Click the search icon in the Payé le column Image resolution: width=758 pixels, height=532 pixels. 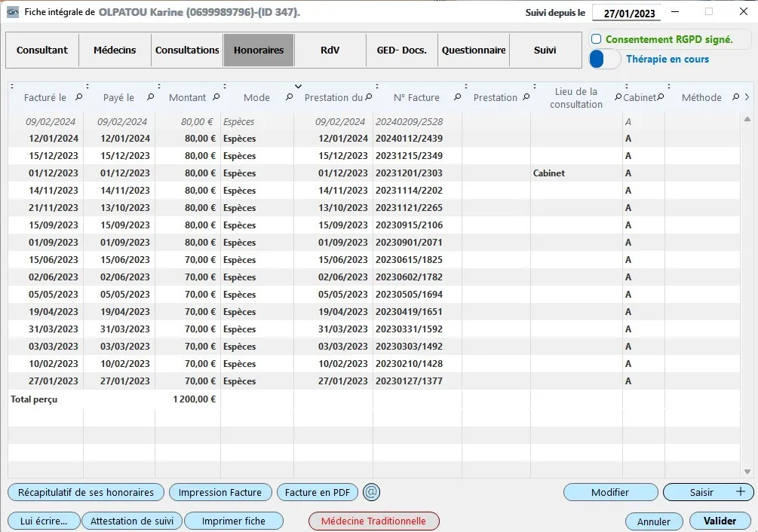point(150,97)
